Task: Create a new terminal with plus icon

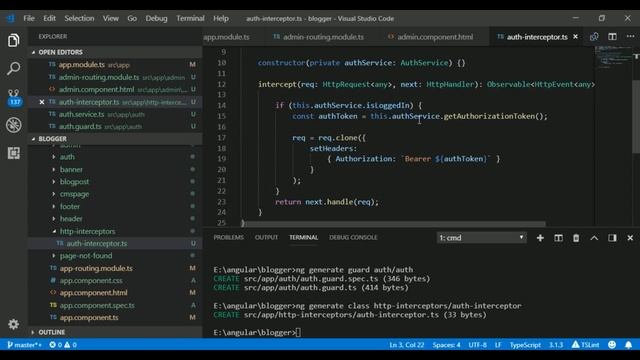Action: [x=540, y=238]
